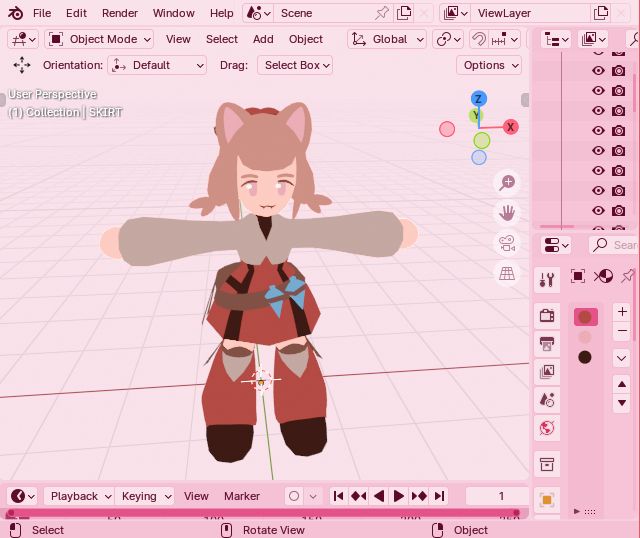Viewport: 640px width, 538px height.
Task: Click the red X axis gizmo
Action: tap(510, 127)
